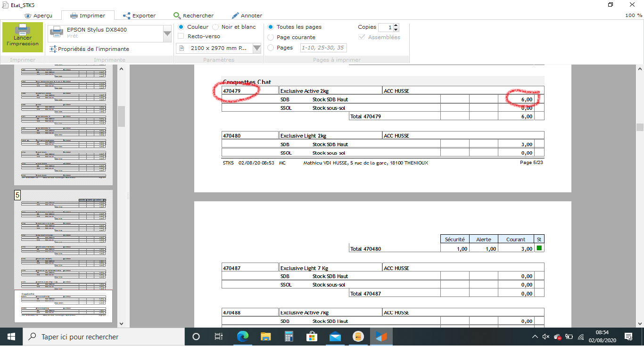Select the Noir et blanc option

(x=216, y=27)
